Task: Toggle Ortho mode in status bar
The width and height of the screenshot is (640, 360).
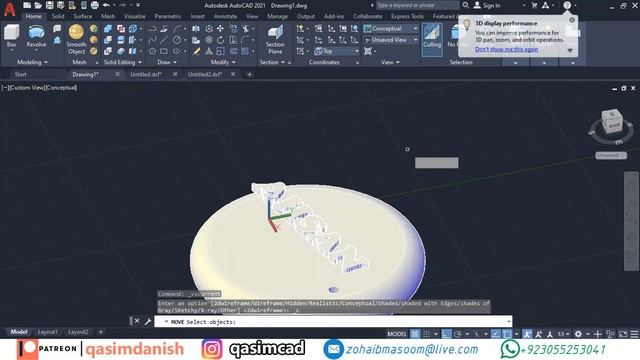Action: pyautogui.click(x=447, y=334)
